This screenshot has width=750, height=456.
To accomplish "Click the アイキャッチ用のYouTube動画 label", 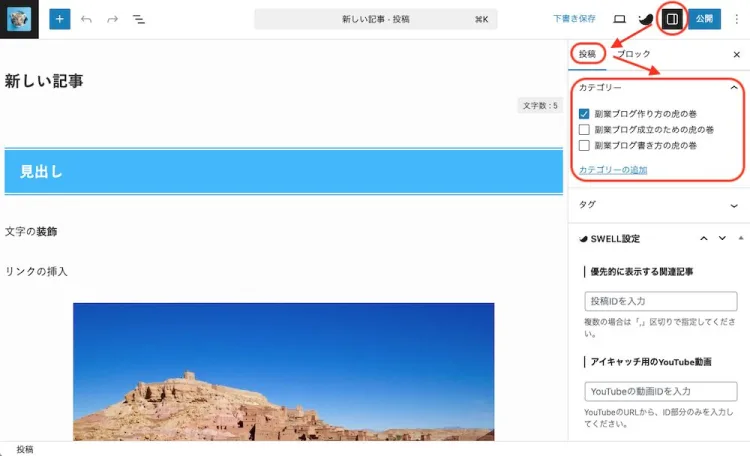I will tap(651, 362).
